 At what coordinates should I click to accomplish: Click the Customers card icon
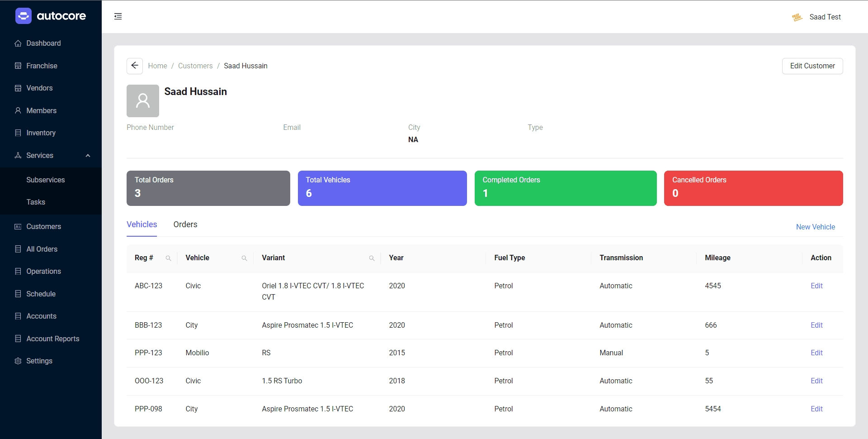(18, 226)
